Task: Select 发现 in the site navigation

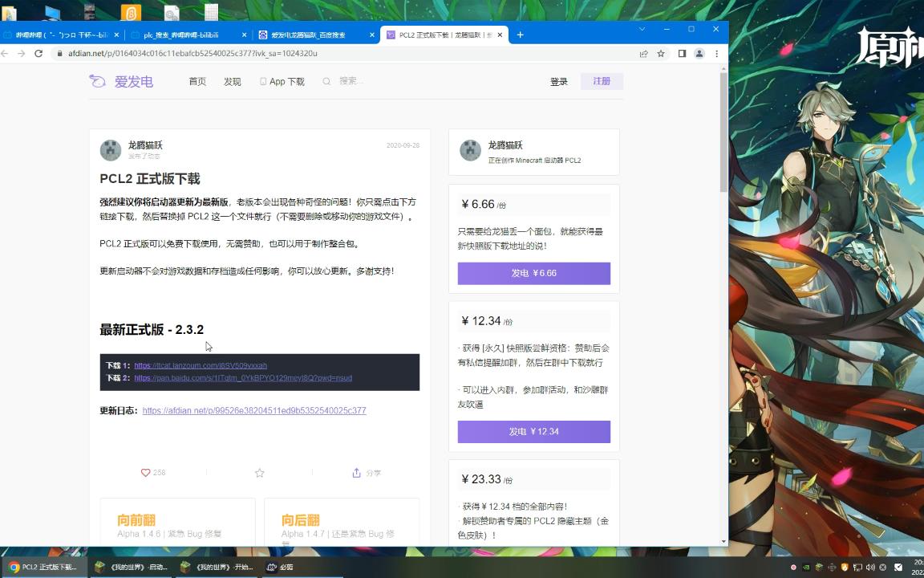Action: (x=233, y=81)
